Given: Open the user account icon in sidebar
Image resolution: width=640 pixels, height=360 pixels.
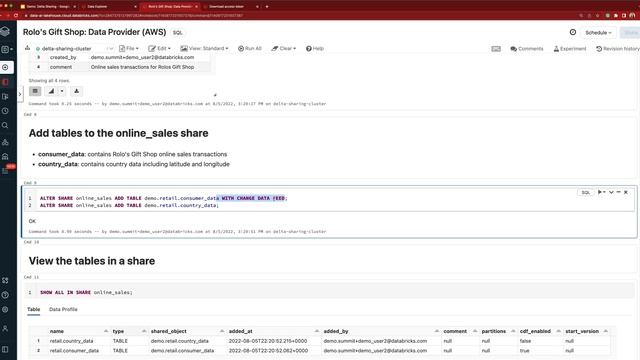Looking at the screenshot, I should [5, 329].
